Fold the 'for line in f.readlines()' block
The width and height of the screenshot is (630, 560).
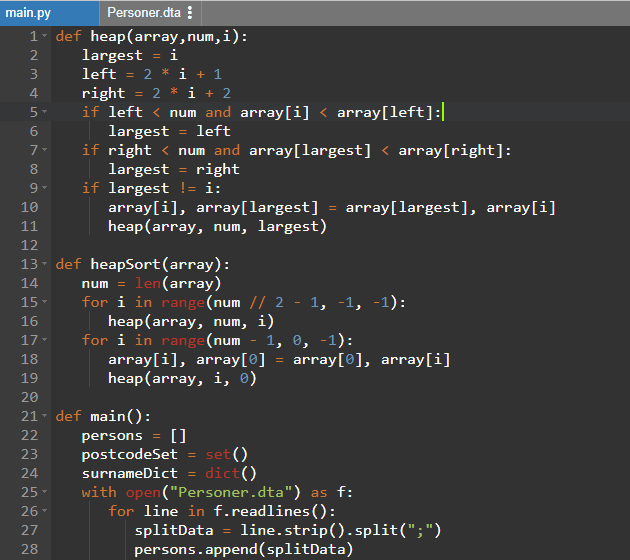pos(44,511)
